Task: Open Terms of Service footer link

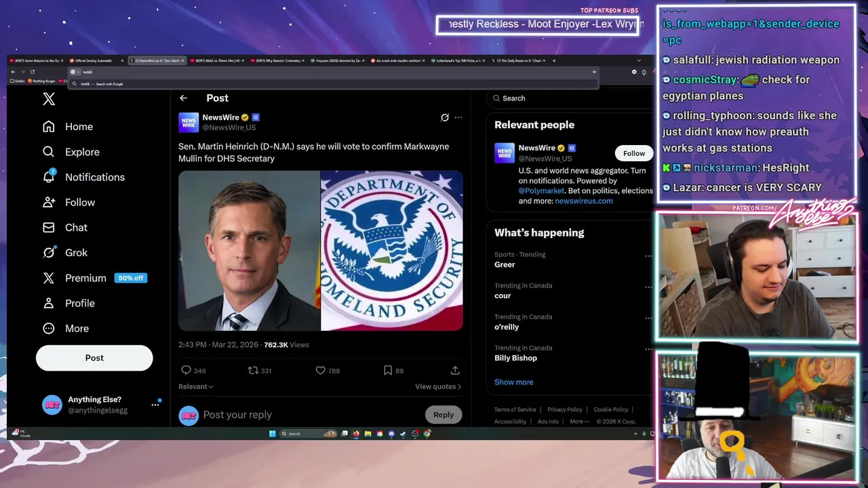Action: pos(515,409)
